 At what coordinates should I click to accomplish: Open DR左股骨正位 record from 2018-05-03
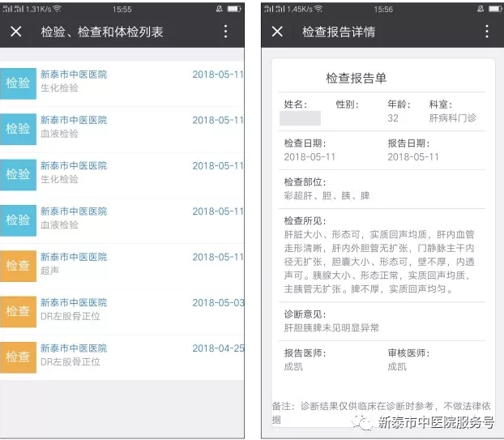(122, 309)
